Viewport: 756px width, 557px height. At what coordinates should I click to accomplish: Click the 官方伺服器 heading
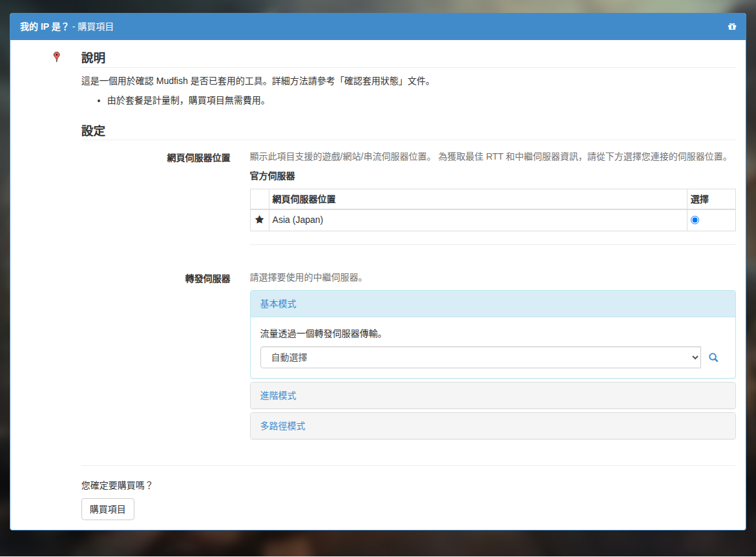(x=273, y=176)
